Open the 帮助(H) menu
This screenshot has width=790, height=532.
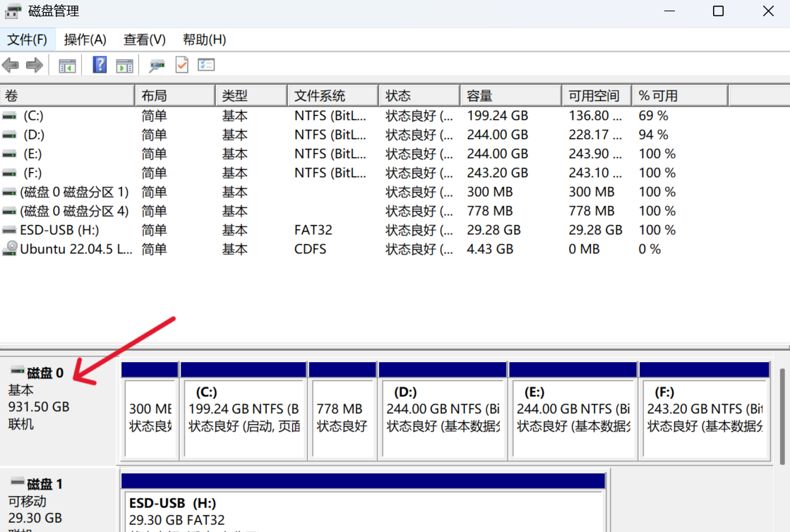pos(204,40)
